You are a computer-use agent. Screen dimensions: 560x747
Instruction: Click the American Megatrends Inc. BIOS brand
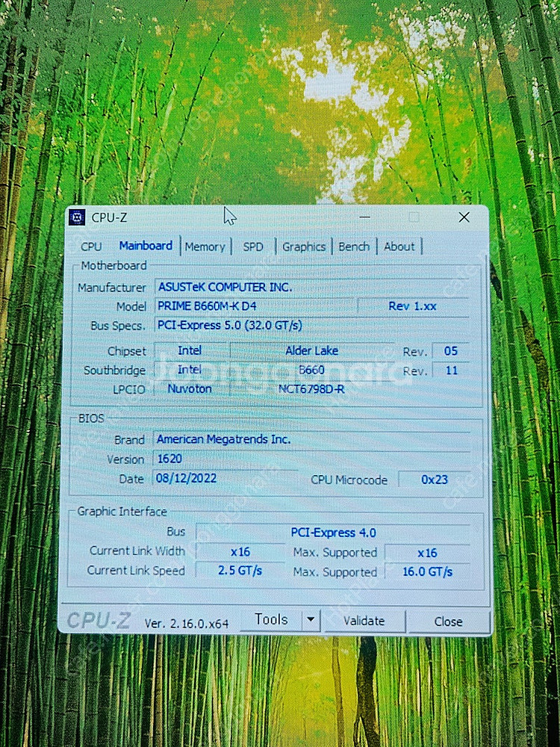coord(312,439)
